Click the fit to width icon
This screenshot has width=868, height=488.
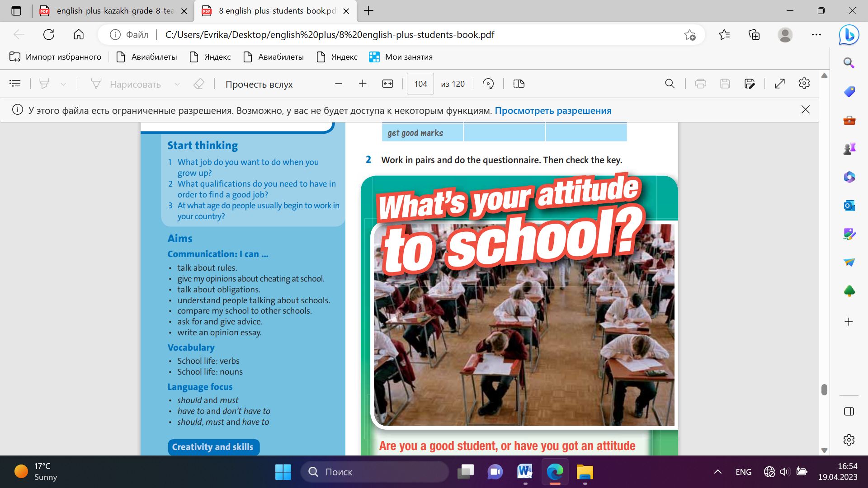387,84
